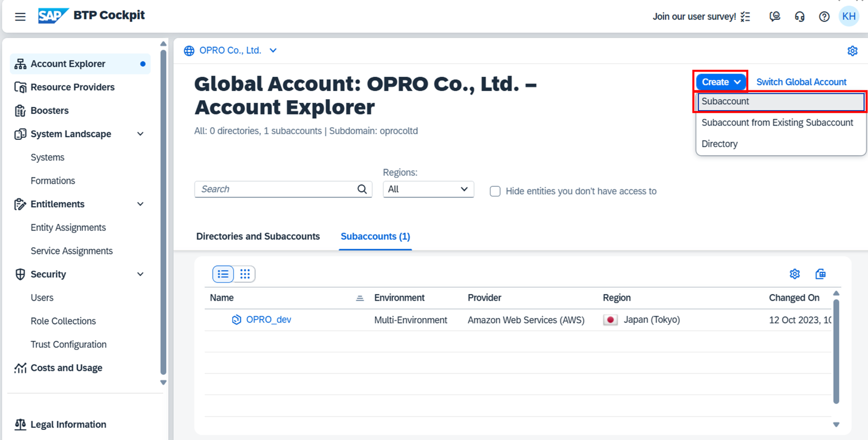Click the help question mark icon

pyautogui.click(x=824, y=17)
